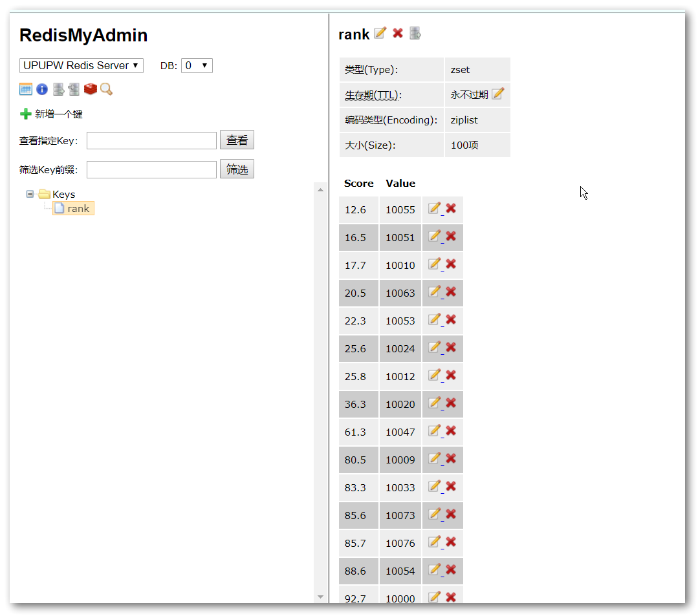Edit the TTL with the pencil icon

pos(497,94)
